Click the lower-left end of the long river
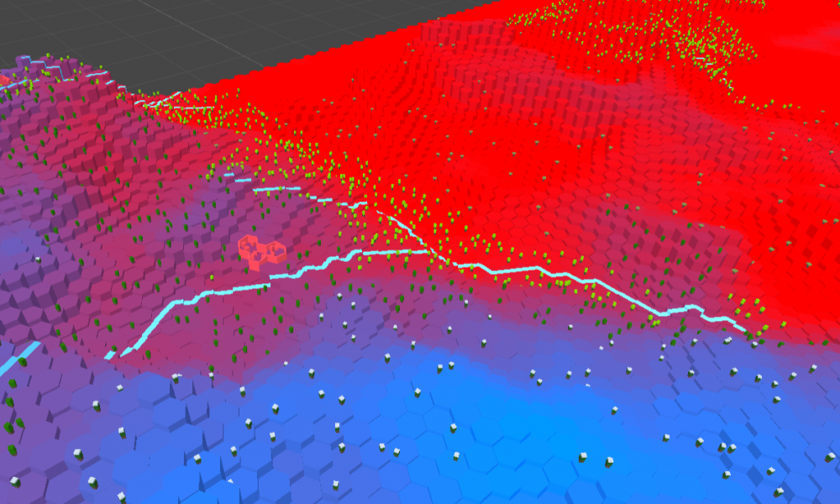The image size is (840, 504). click(x=111, y=355)
